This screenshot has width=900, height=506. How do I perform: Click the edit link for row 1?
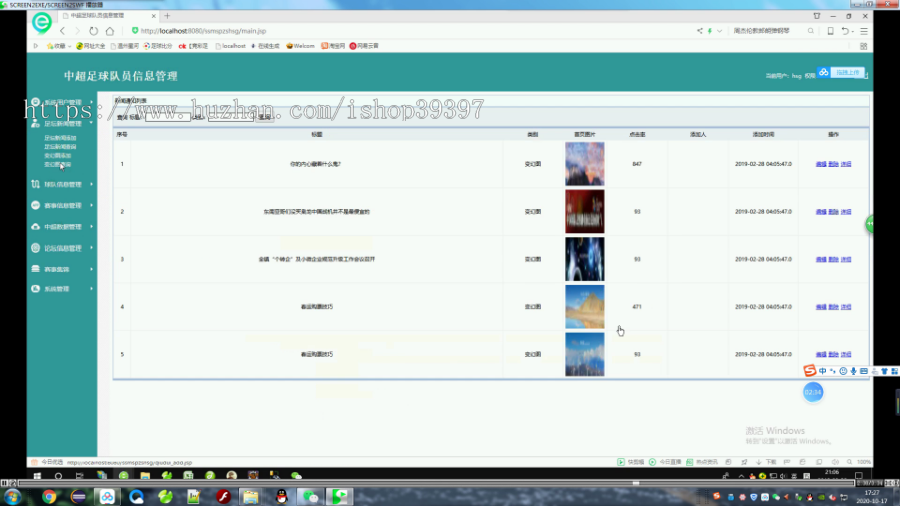[821, 164]
